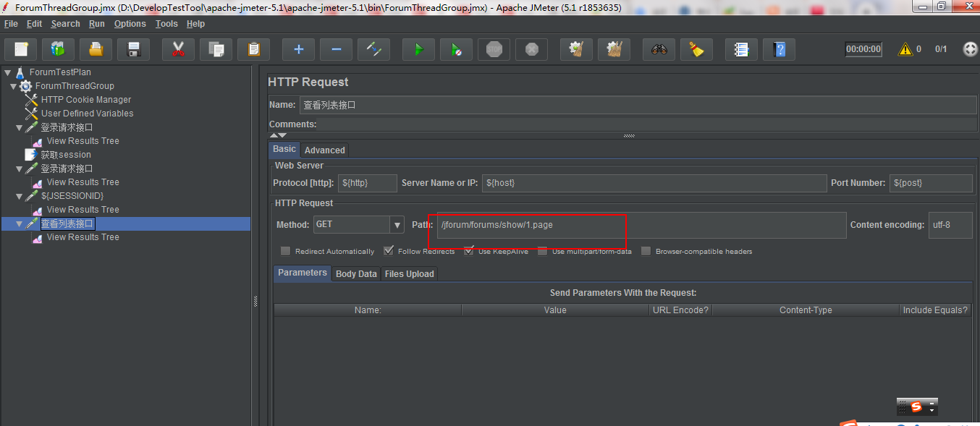Click the yellow warning log icon

(x=905, y=49)
